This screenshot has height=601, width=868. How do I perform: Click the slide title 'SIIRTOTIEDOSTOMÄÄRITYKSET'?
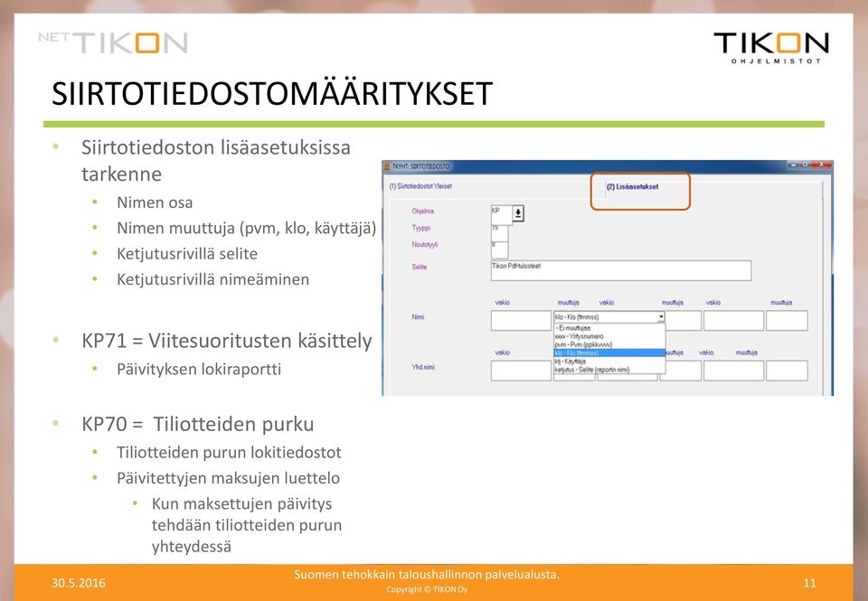point(272,93)
